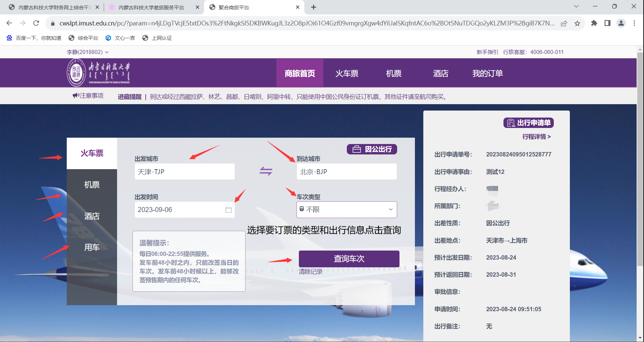Toggle the 因公出行 travel type button
644x342 pixels.
click(x=372, y=149)
